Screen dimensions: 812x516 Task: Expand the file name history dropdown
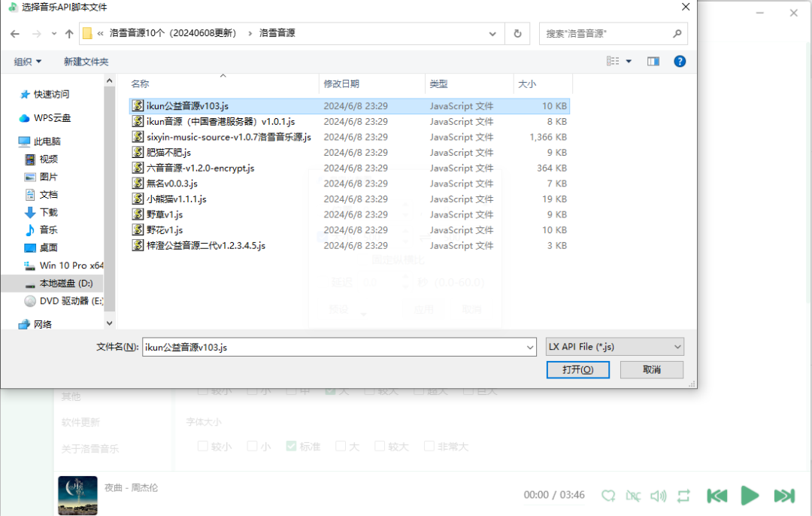coord(530,347)
